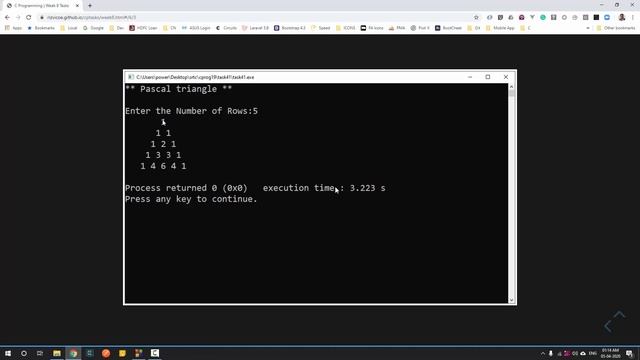640x360 pixels.
Task: Open the FA Icons bookmark
Action: coord(372,28)
